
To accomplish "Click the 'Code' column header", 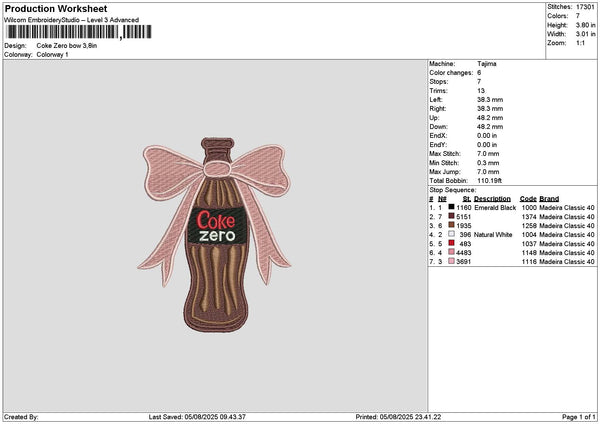I will [x=528, y=199].
